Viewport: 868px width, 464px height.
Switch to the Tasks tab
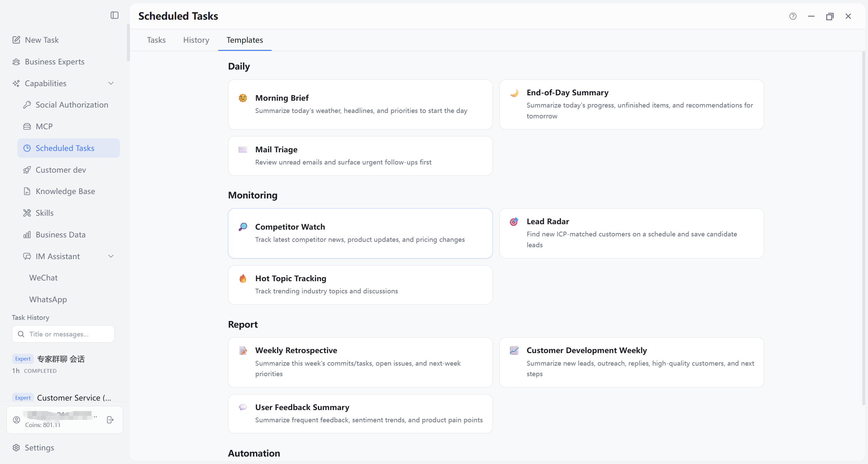click(156, 40)
